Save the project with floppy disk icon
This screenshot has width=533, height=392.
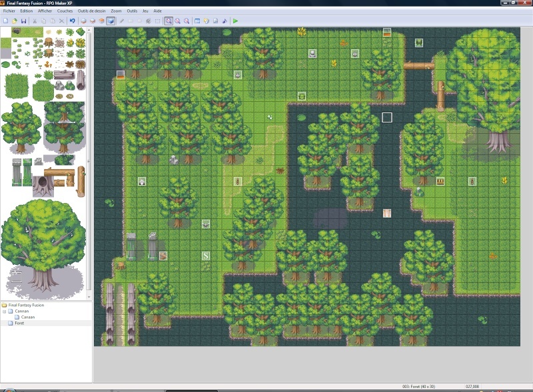(x=23, y=21)
